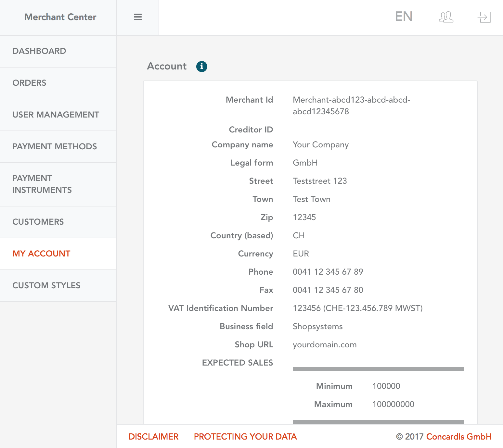Open the EN language selector
This screenshot has height=448, width=503.
tap(404, 17)
